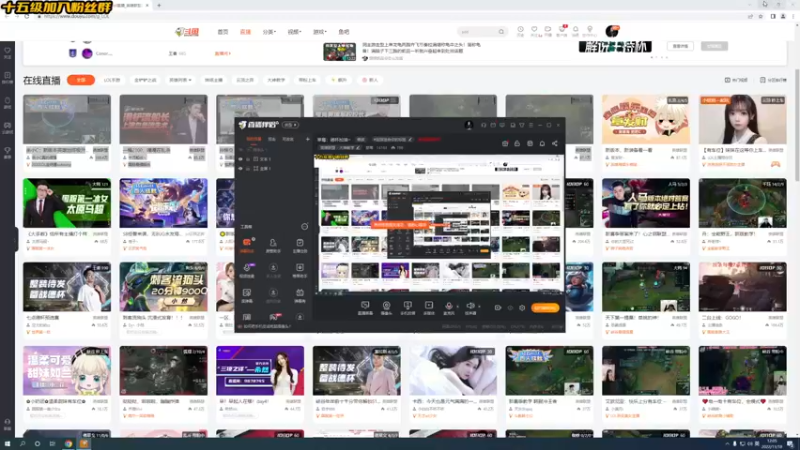Switch to first scene tab in streaming app
The width and height of the screenshot is (800, 450).
click(x=254, y=139)
